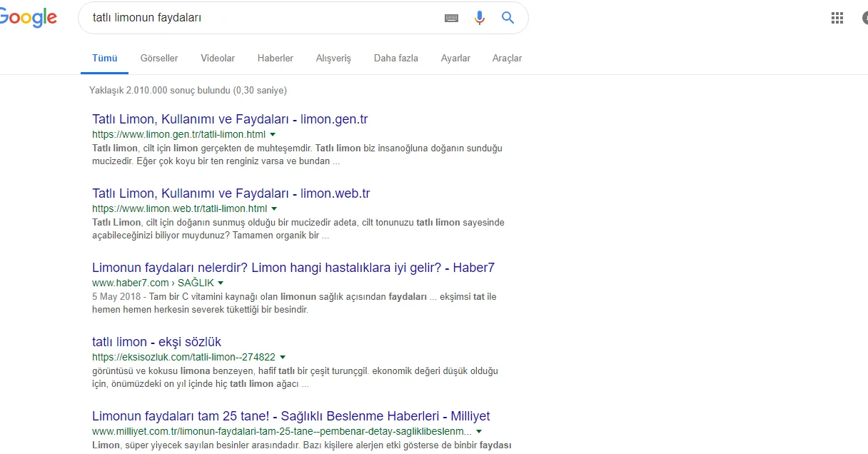868x454 pixels.
Task: Open the limon.gen.tr Tatlı Limon result
Action: pos(230,119)
